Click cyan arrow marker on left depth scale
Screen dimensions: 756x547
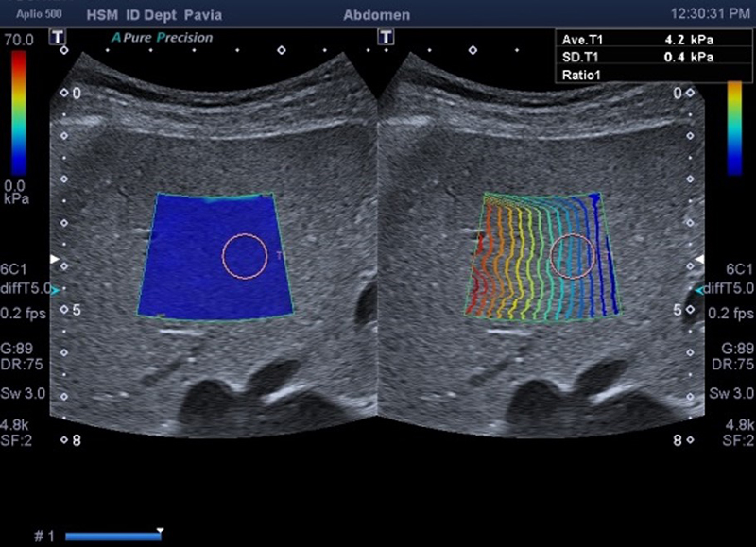(x=55, y=289)
